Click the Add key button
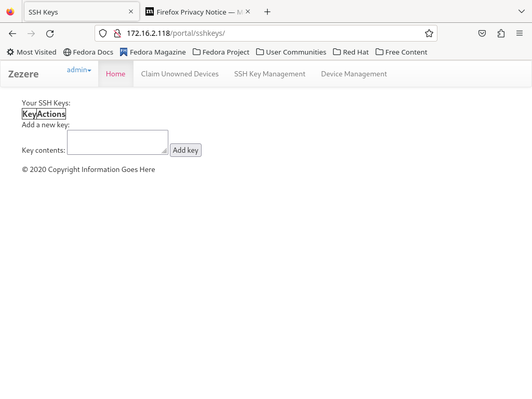This screenshot has width=532, height=399. (185, 150)
